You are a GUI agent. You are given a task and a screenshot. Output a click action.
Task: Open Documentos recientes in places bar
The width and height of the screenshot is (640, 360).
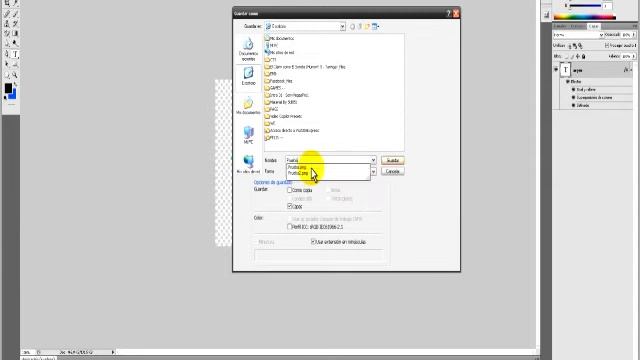(248, 49)
